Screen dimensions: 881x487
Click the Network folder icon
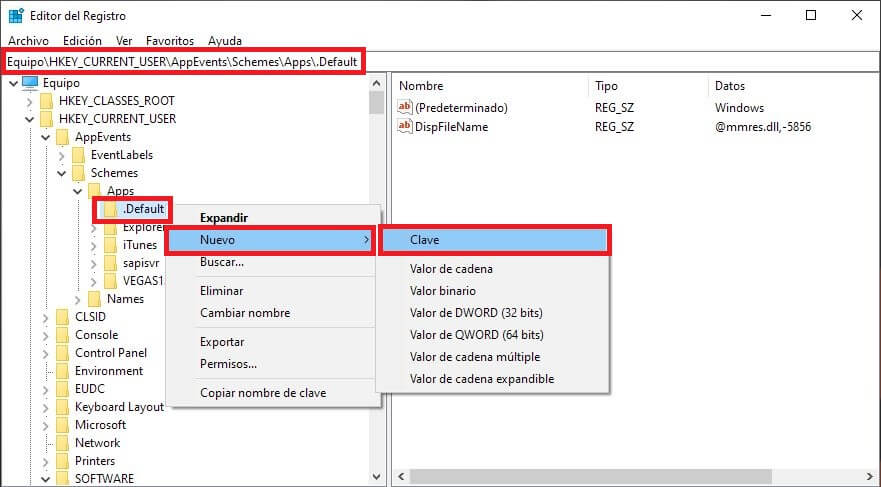(62, 443)
